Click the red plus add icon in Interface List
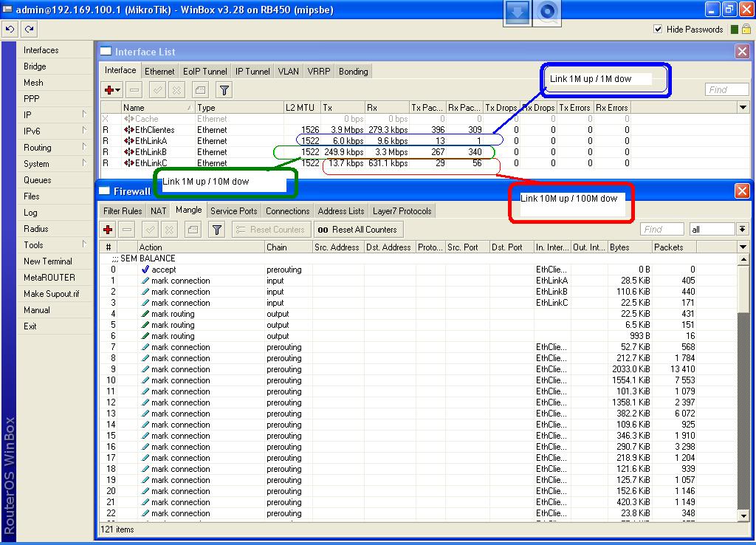756x545 pixels. (109, 90)
